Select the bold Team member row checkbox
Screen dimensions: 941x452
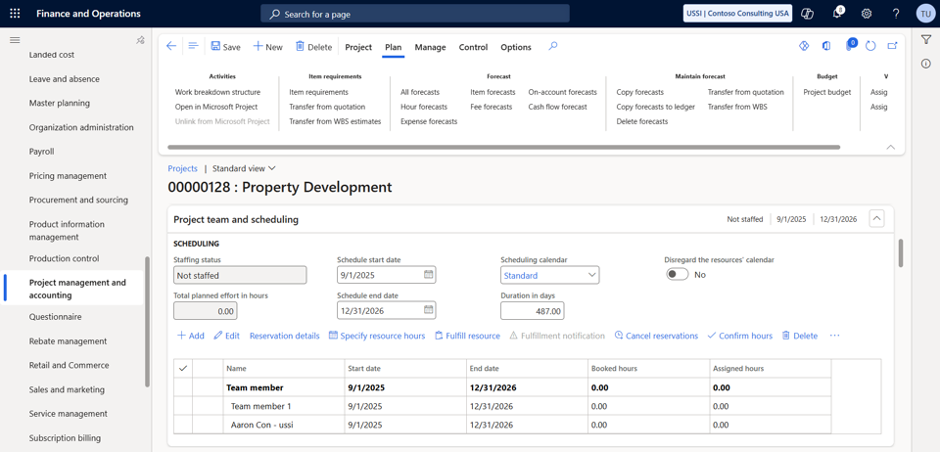[183, 387]
